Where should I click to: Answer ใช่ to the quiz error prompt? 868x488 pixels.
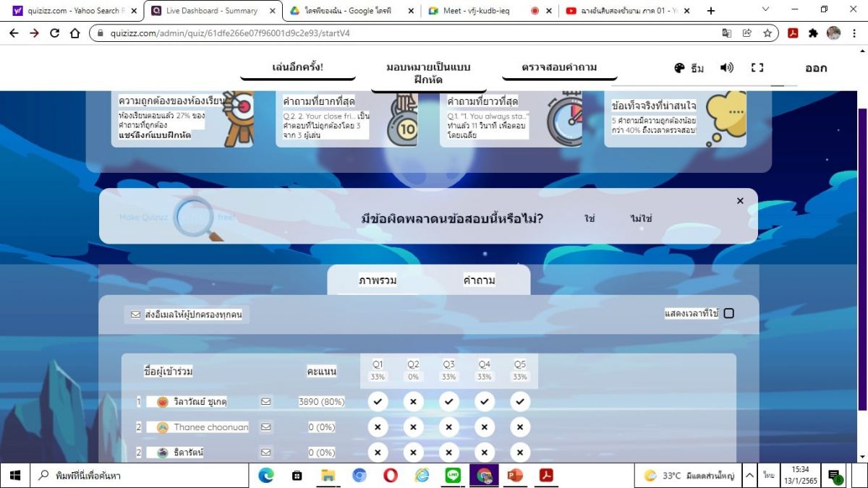click(590, 218)
